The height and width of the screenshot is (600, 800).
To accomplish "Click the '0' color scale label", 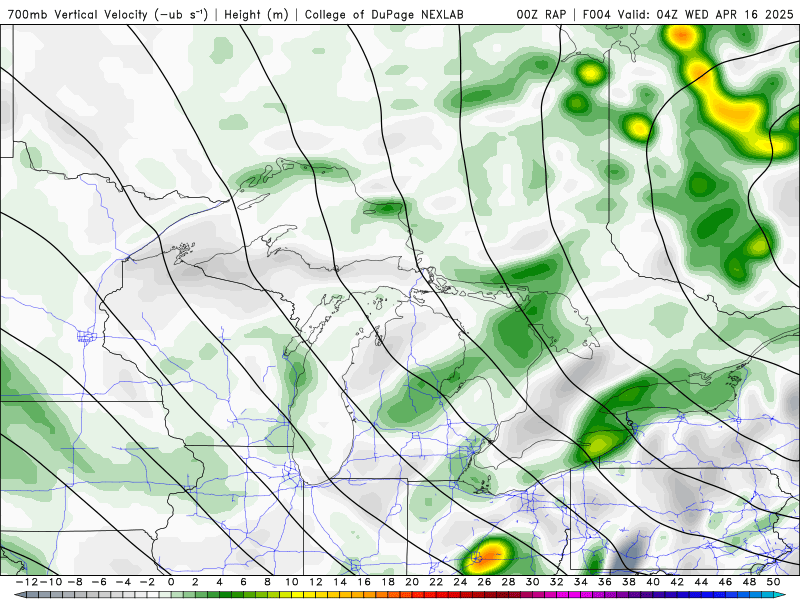I will coord(171,582).
